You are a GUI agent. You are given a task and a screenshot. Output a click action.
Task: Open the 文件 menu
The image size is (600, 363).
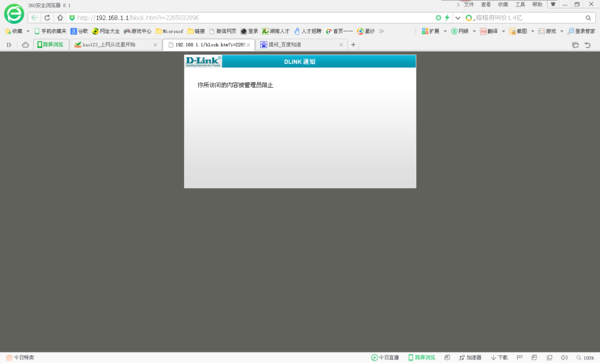(x=469, y=5)
